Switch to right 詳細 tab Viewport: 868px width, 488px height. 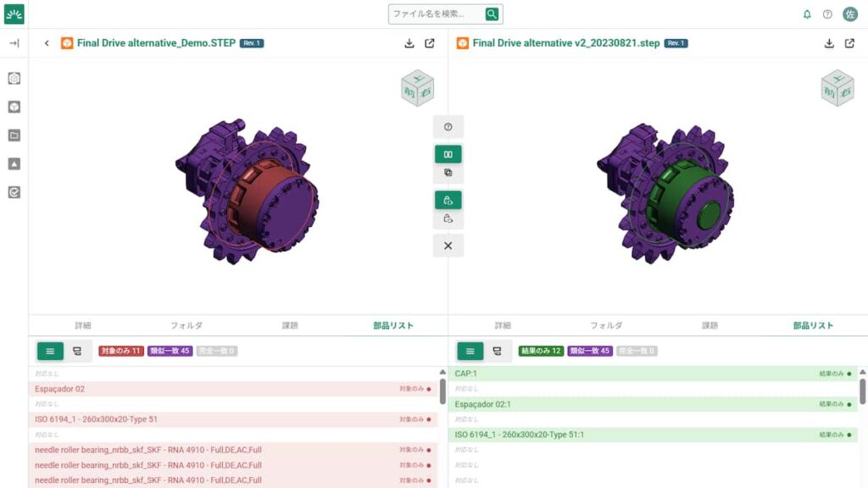coord(503,325)
